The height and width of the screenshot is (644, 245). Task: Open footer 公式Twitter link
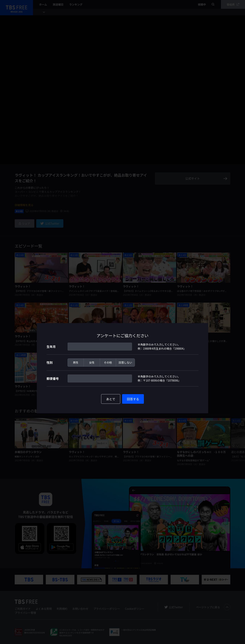pyautogui.click(x=173, y=607)
